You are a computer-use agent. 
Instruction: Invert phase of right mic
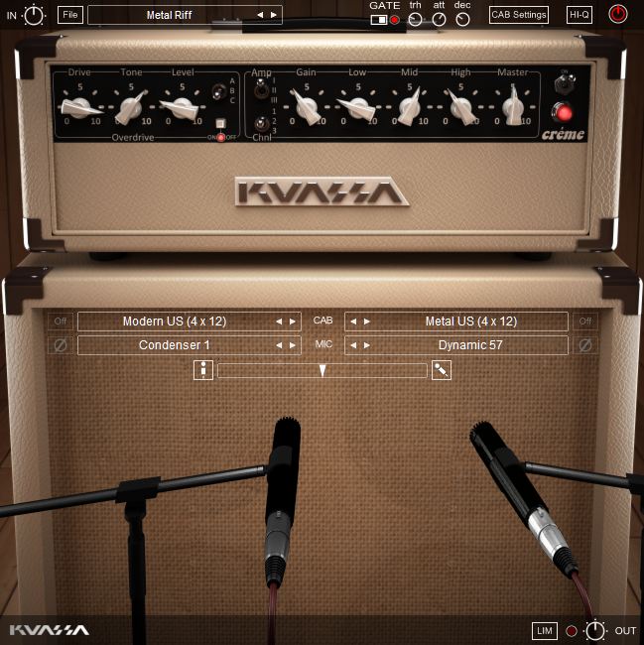(585, 345)
